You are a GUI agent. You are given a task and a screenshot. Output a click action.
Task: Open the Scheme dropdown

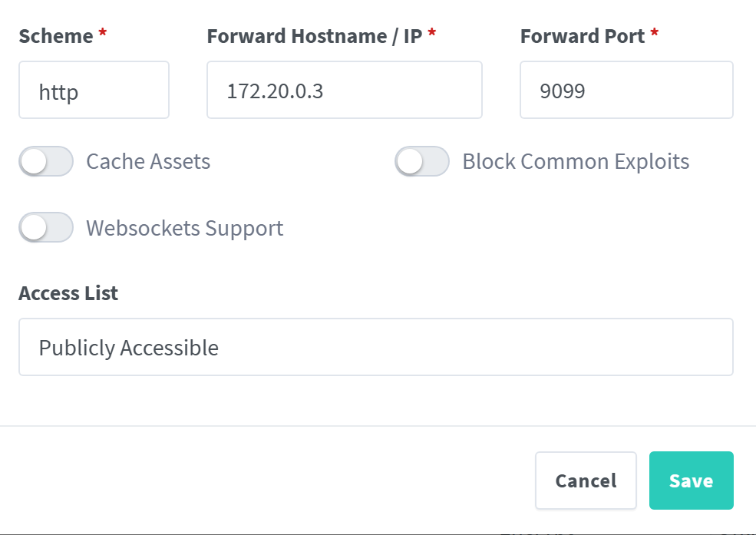(x=94, y=90)
